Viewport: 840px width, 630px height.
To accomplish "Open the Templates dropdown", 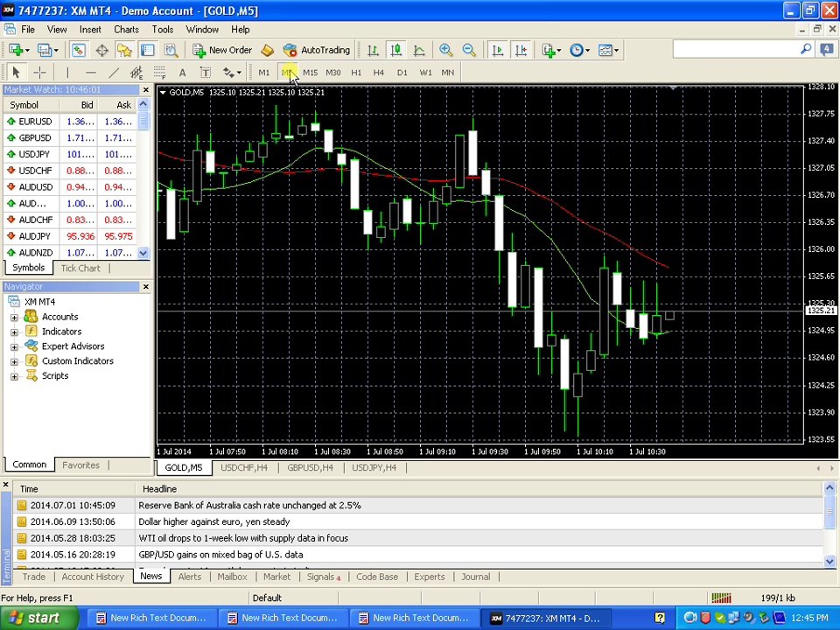I will click(608, 50).
